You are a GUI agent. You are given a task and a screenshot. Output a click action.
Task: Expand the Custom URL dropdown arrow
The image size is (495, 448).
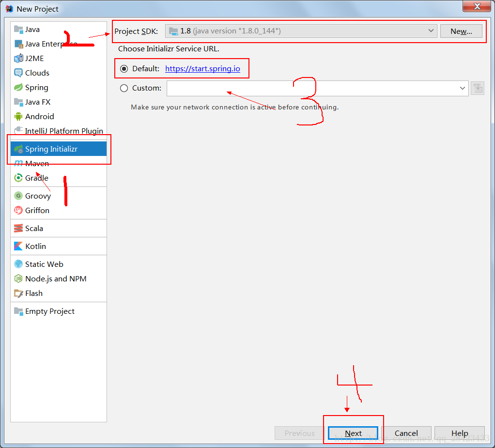[x=463, y=88]
